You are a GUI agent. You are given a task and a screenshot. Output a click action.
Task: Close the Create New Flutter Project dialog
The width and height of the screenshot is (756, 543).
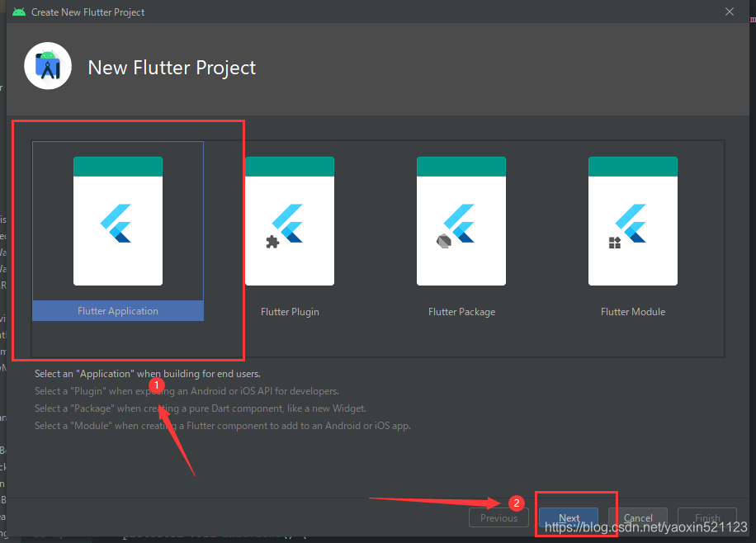pyautogui.click(x=730, y=12)
